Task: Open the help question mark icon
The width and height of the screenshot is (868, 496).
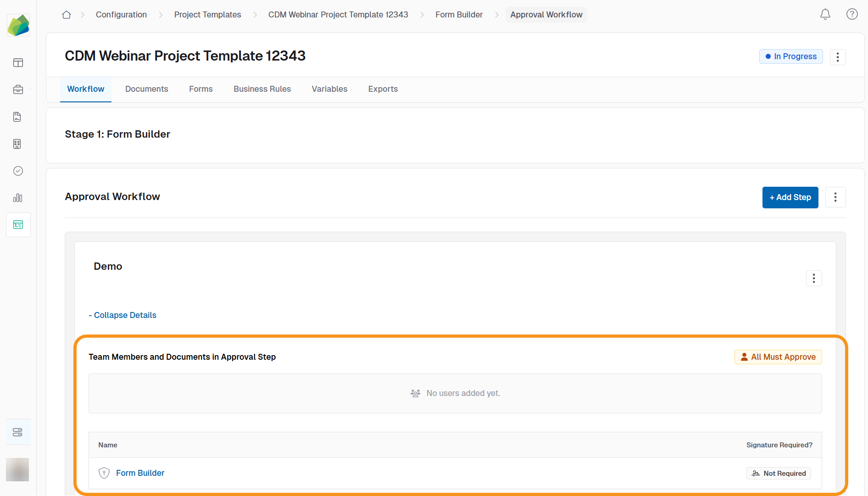Action: click(x=852, y=14)
